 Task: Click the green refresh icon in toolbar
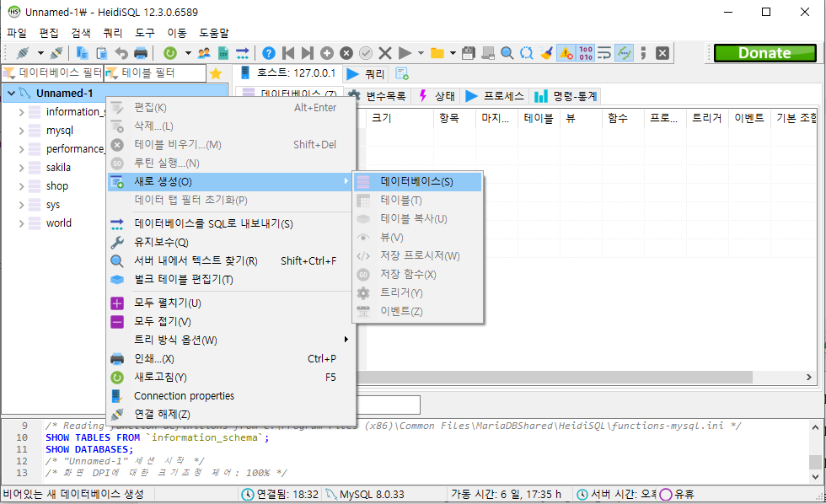pyautogui.click(x=169, y=53)
